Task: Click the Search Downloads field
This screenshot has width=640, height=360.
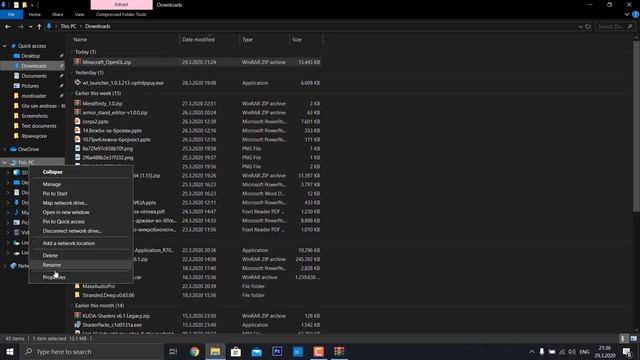Action: coord(614,27)
